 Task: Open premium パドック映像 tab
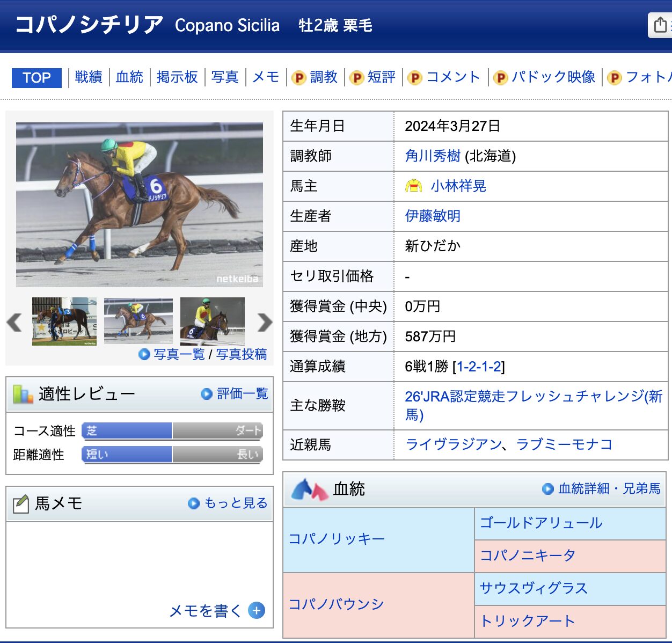pyautogui.click(x=553, y=77)
